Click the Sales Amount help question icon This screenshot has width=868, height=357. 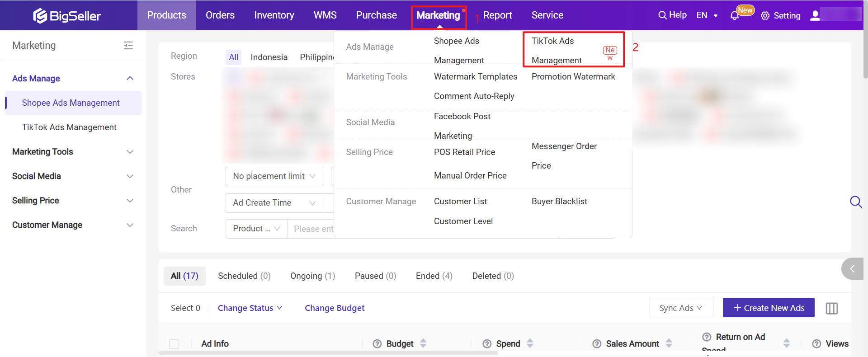pyautogui.click(x=597, y=344)
